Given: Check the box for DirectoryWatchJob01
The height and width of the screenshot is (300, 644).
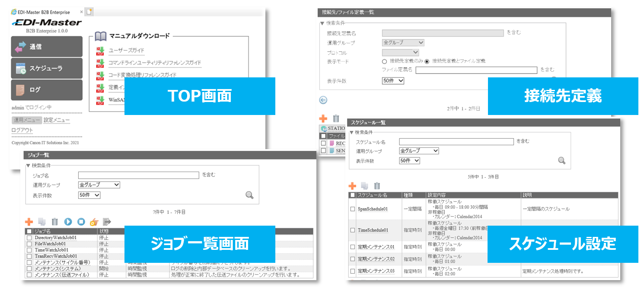Looking at the screenshot, I should pos(29,238).
